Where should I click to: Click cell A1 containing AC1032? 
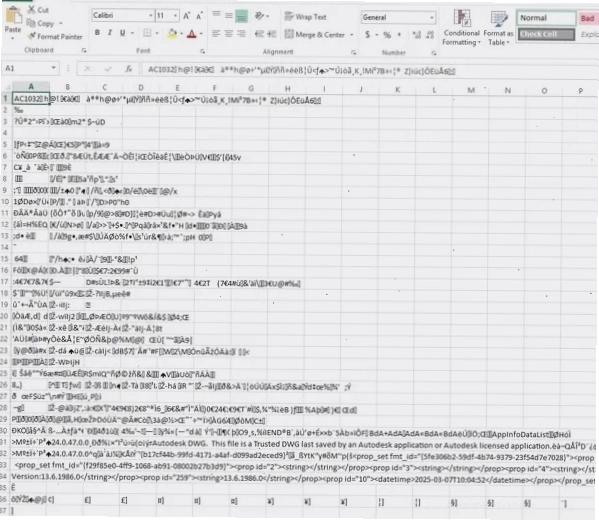[x=31, y=99]
